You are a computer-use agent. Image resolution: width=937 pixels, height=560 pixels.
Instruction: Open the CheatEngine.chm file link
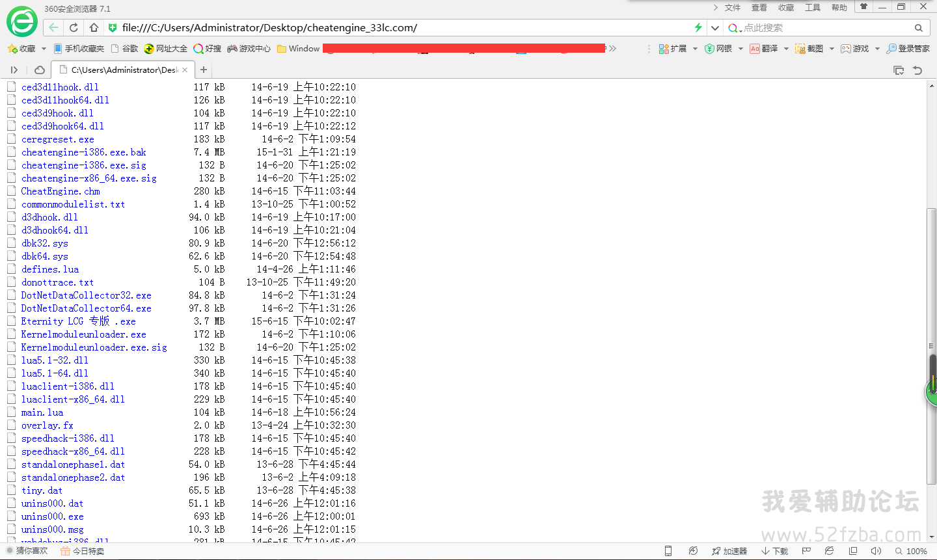61,191
